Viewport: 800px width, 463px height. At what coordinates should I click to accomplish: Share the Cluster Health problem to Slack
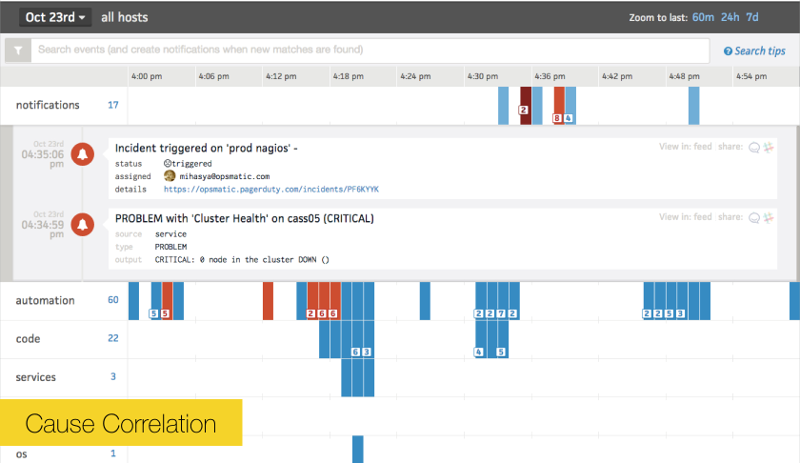769,218
